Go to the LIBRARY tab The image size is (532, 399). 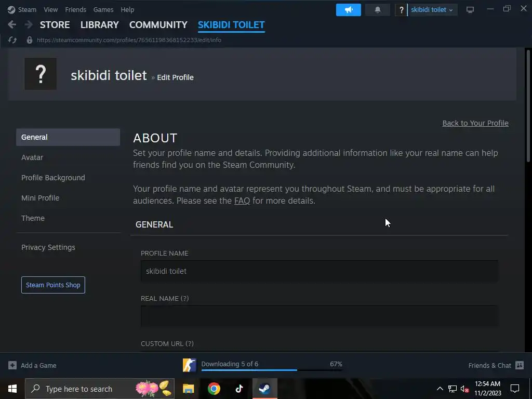[x=100, y=25]
